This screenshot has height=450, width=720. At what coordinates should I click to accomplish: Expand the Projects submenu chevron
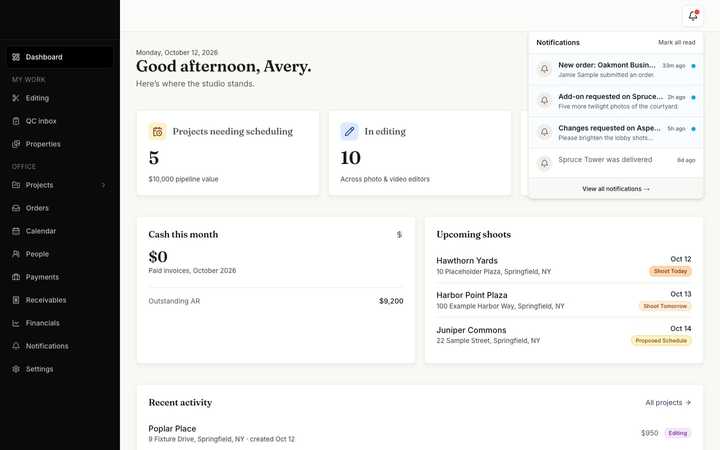pos(103,185)
